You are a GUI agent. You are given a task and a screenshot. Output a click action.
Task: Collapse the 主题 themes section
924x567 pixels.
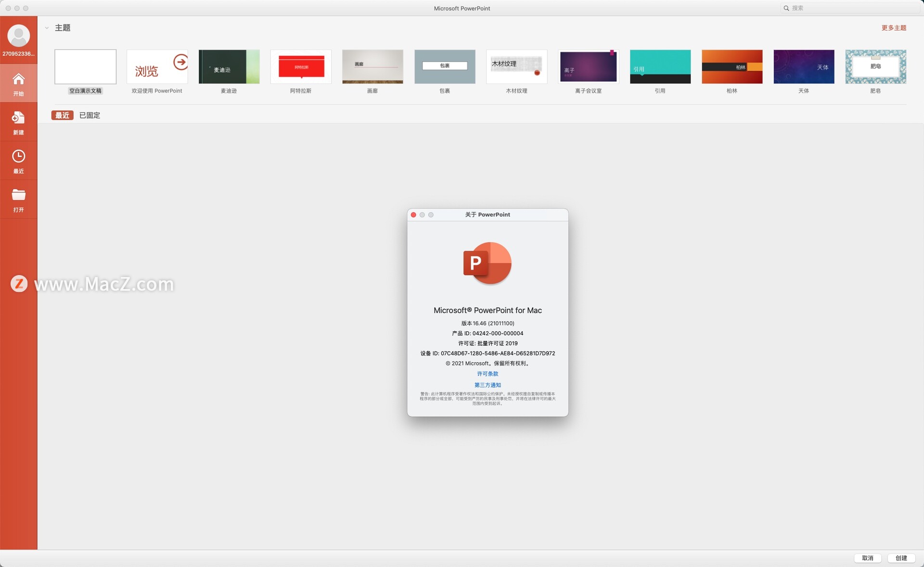coord(47,28)
